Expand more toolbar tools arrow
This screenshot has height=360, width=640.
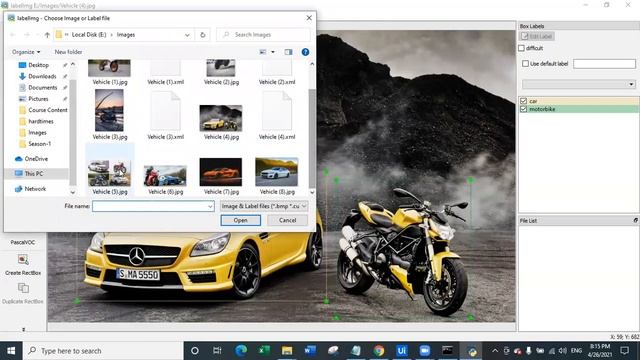[x=23, y=329]
